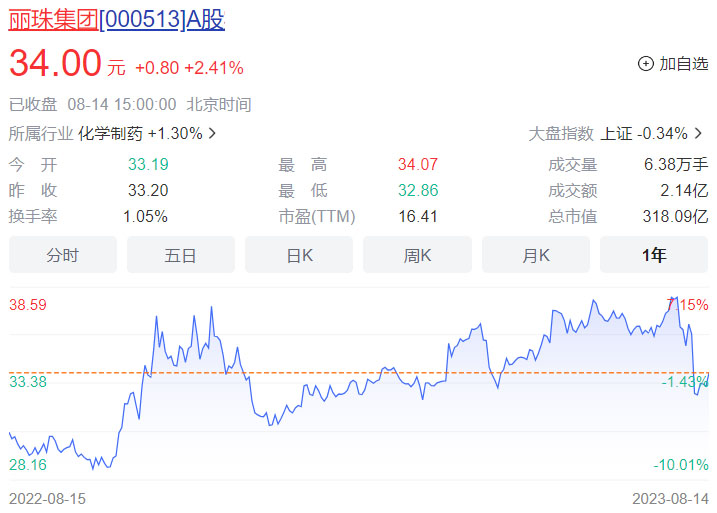Viewport: 717px width, 513px height.
Task: Click the daily high value 34.07
Action: (418, 164)
